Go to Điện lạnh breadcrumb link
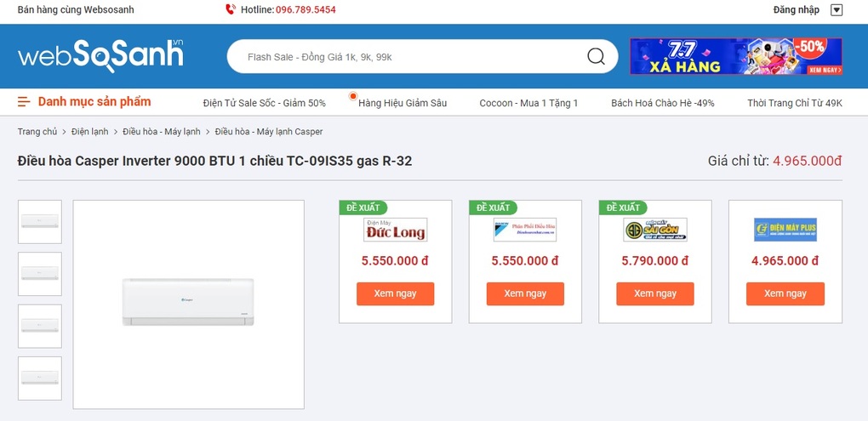The image size is (868, 421). tap(89, 132)
